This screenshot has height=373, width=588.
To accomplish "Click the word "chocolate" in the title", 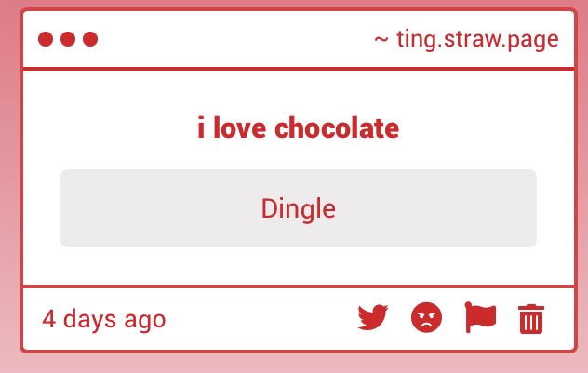I will (x=337, y=128).
